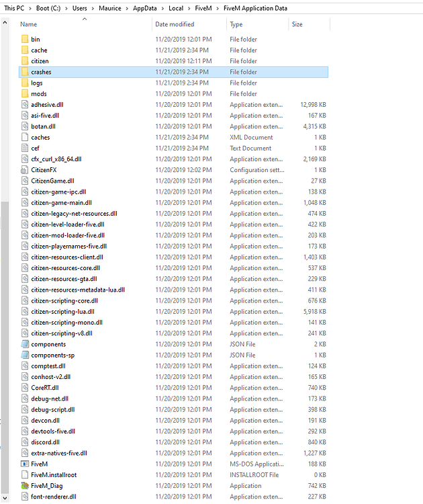This screenshot has height=504, width=423.
Task: Select citizen-legacy-net-resources.dll file name
Action: (x=75, y=214)
